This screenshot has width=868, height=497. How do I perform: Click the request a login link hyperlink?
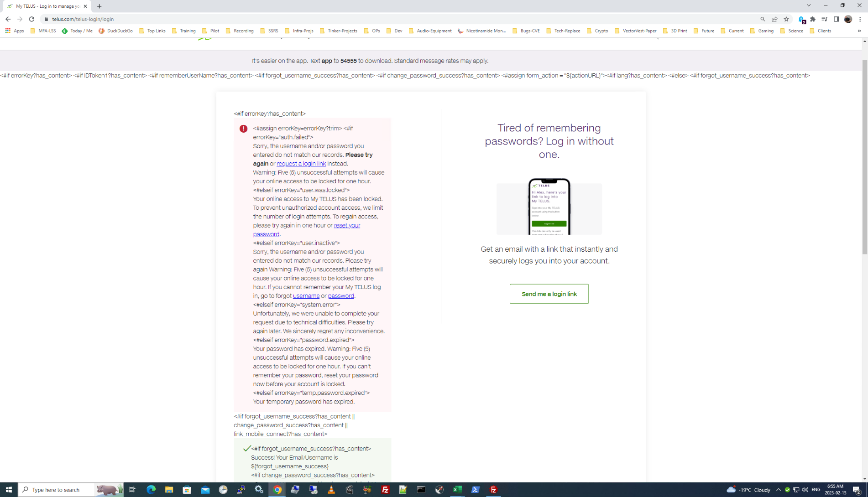coord(301,164)
